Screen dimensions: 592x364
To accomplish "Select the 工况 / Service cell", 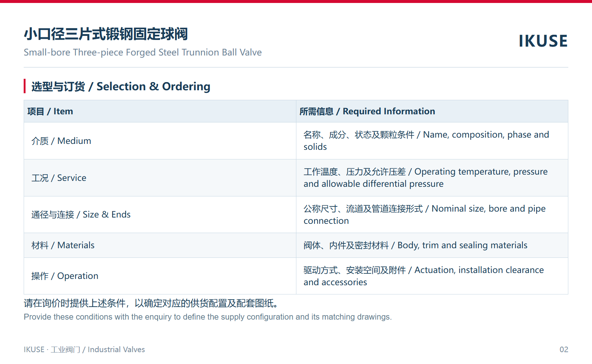I will [x=160, y=178].
